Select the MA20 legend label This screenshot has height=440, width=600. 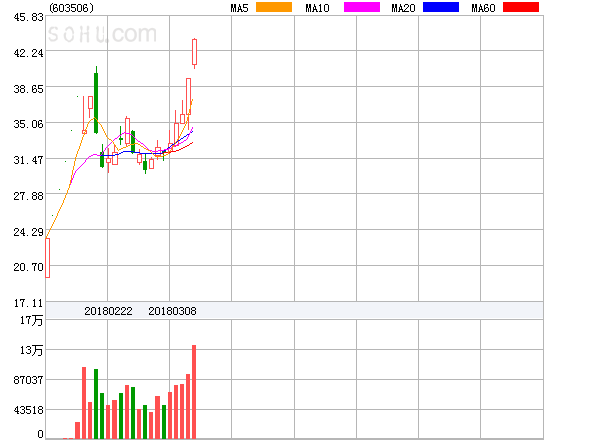pos(403,8)
